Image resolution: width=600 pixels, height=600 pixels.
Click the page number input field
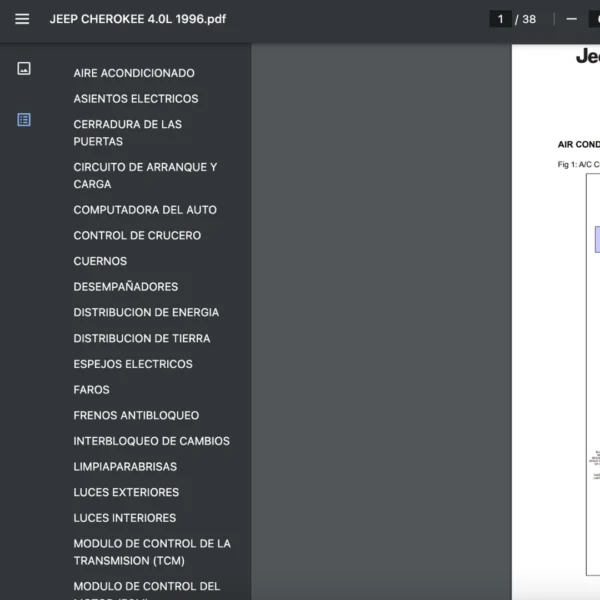click(x=500, y=19)
